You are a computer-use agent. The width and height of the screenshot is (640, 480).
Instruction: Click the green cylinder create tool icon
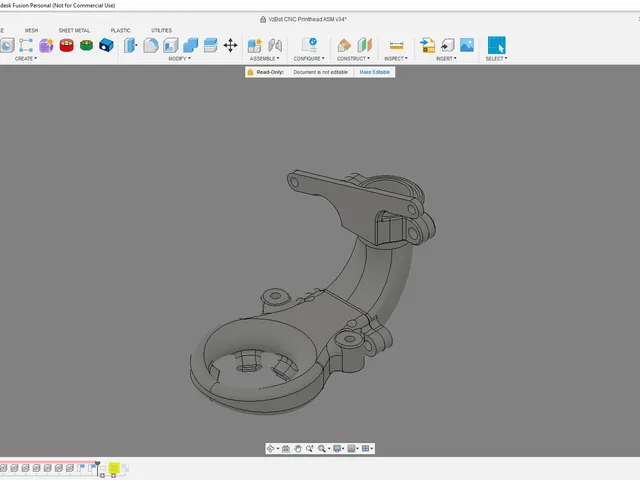tap(86, 45)
